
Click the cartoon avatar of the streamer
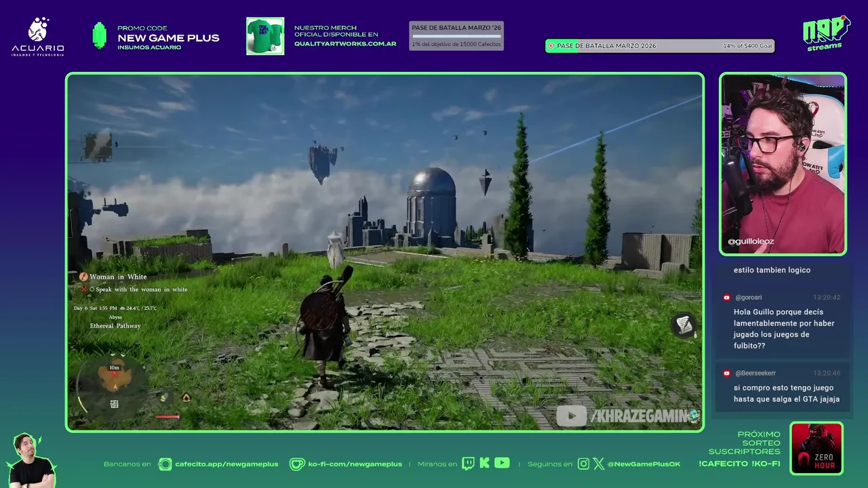coord(31,460)
